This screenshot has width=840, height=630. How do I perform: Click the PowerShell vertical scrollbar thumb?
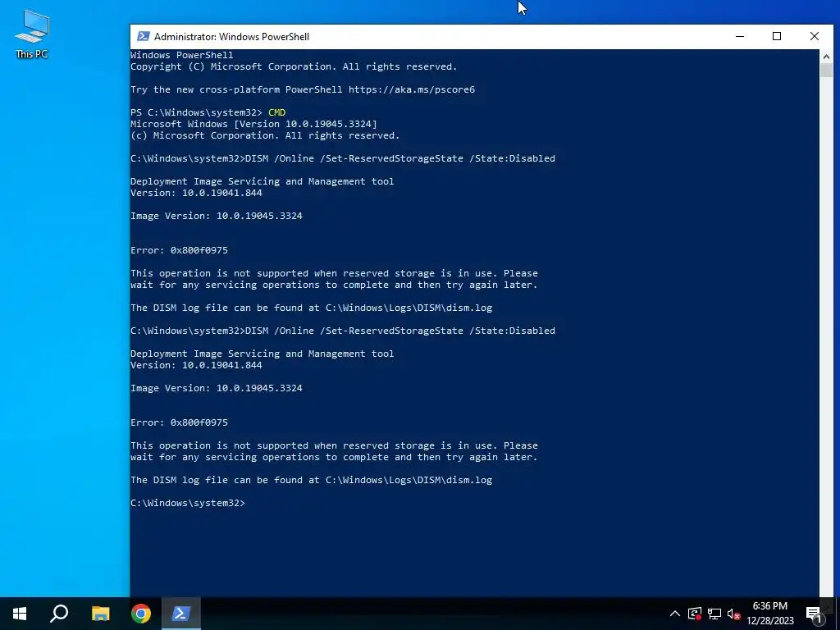tap(826, 71)
